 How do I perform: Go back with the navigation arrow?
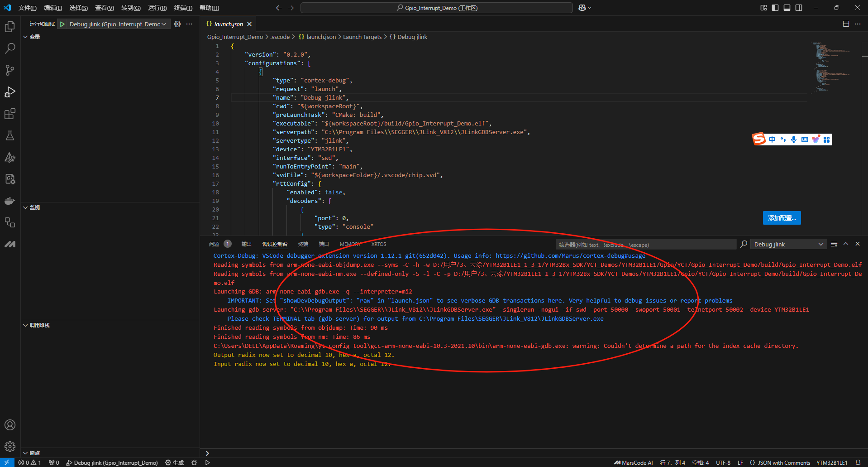[x=279, y=8]
